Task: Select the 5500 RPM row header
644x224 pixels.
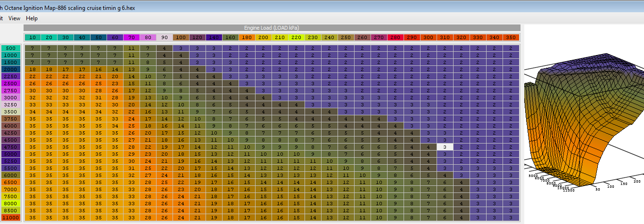Action: pos(11,168)
